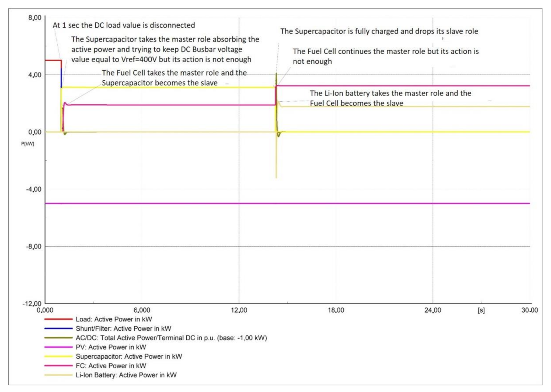The width and height of the screenshot is (551, 392).
Task: Click the y-axis label '8,00'
Action: [35, 18]
